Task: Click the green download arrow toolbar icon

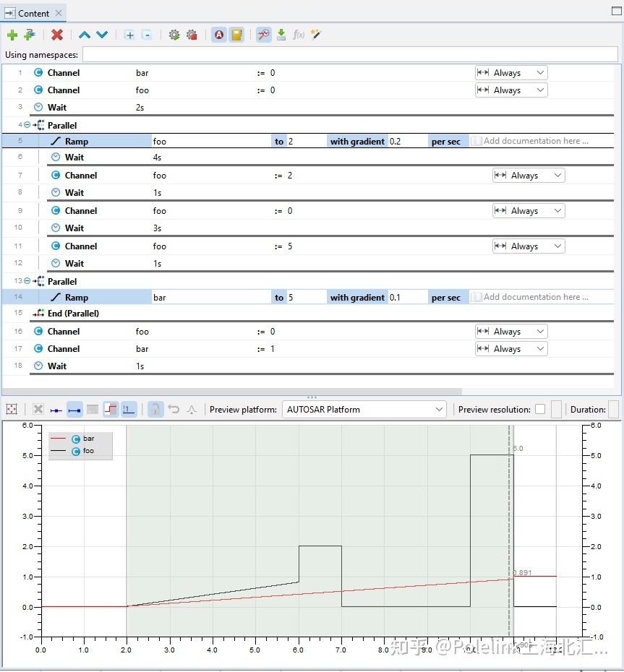Action: pyautogui.click(x=281, y=35)
